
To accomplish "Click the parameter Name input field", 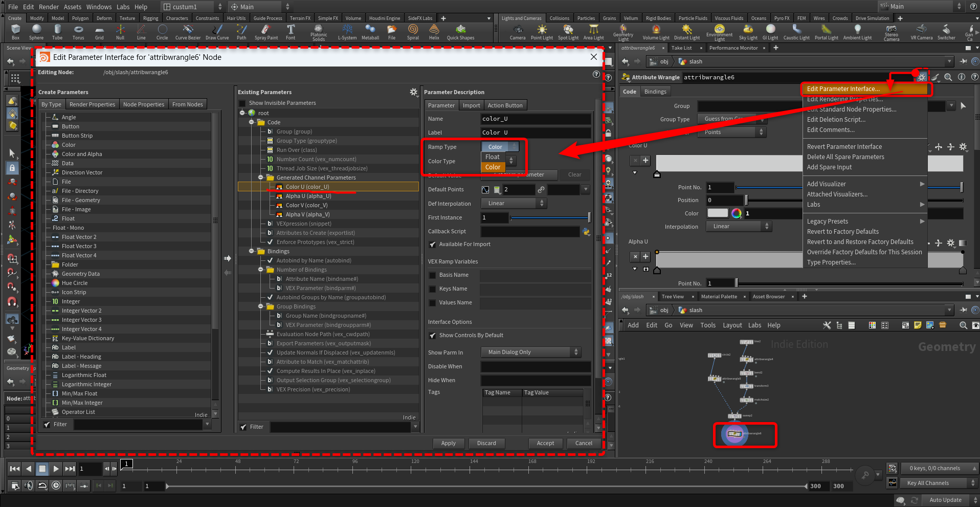I will [536, 119].
